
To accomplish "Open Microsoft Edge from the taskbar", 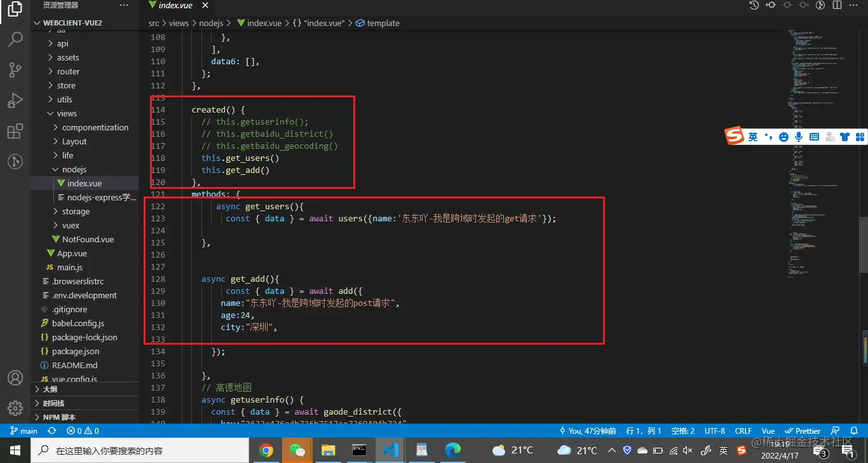I will coord(452,450).
